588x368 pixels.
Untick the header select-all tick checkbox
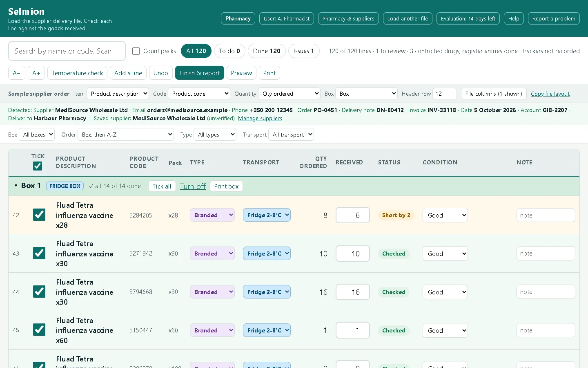[38, 166]
